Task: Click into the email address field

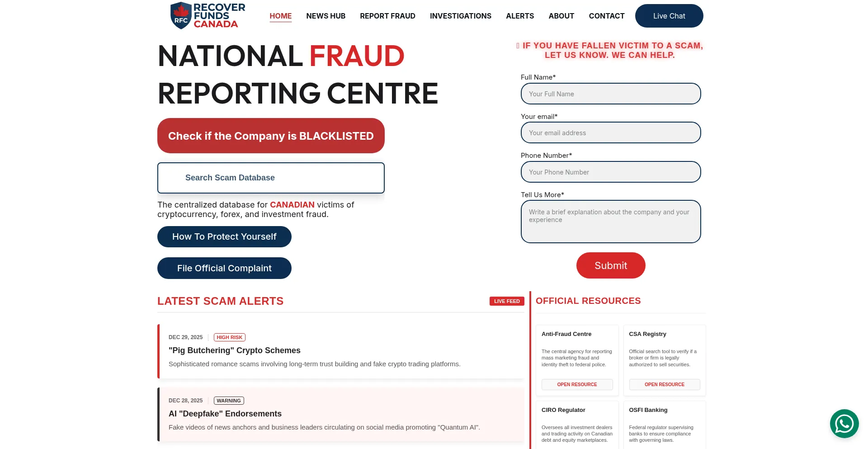Action: click(x=611, y=132)
